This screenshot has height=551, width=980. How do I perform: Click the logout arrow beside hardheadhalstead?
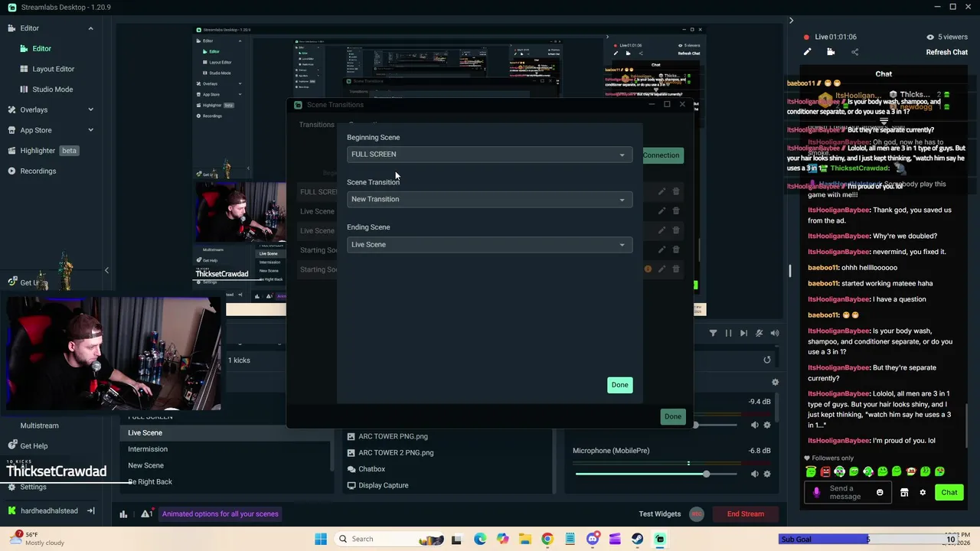90,510
